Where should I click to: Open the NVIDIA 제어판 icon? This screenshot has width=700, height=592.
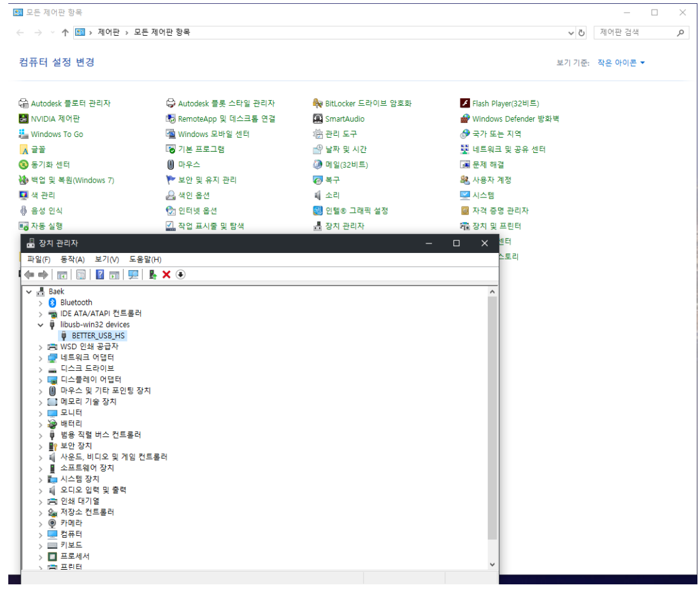click(24, 119)
